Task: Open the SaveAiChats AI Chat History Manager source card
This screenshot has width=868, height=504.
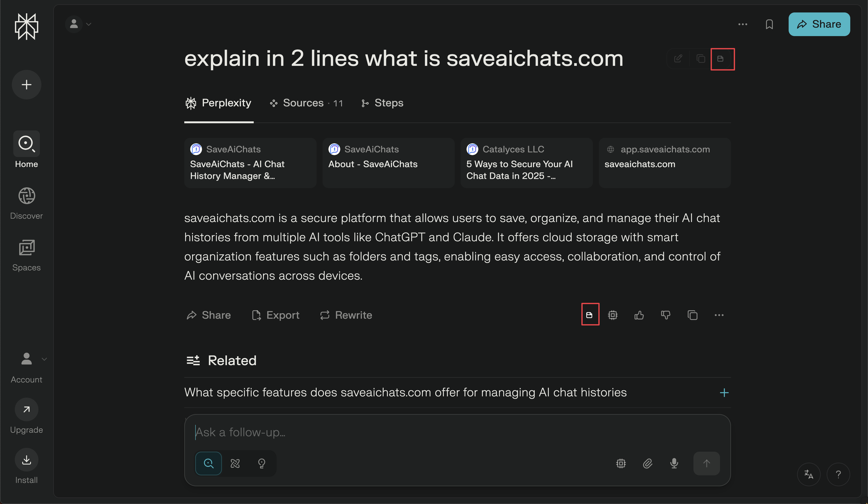Action: [x=250, y=163]
